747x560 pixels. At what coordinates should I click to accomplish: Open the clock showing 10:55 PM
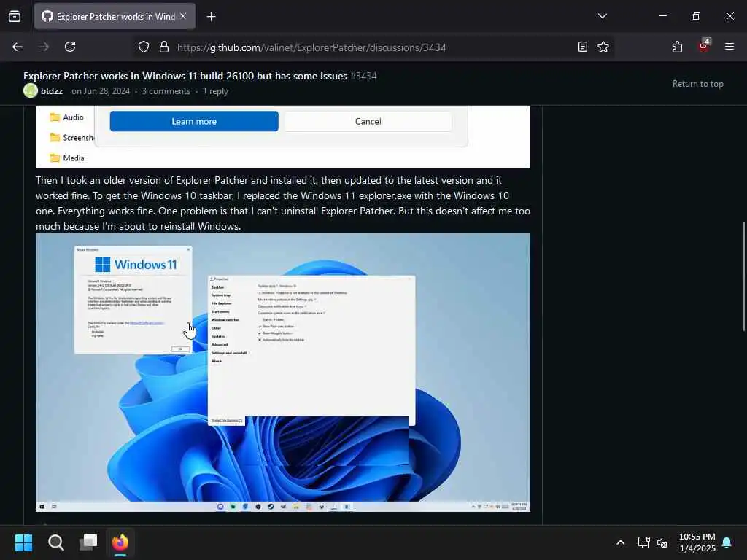click(x=697, y=542)
